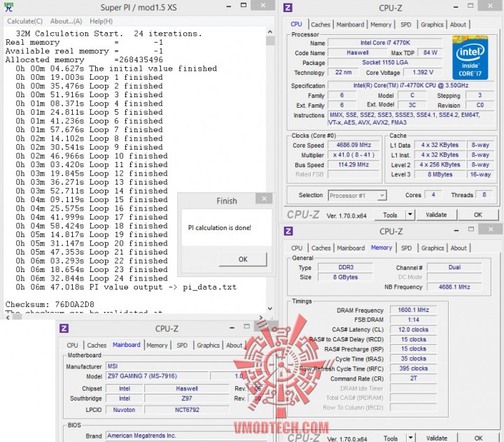Select Mainboard tab in Memory CPU-Z window
The image size is (504, 442).
click(351, 248)
